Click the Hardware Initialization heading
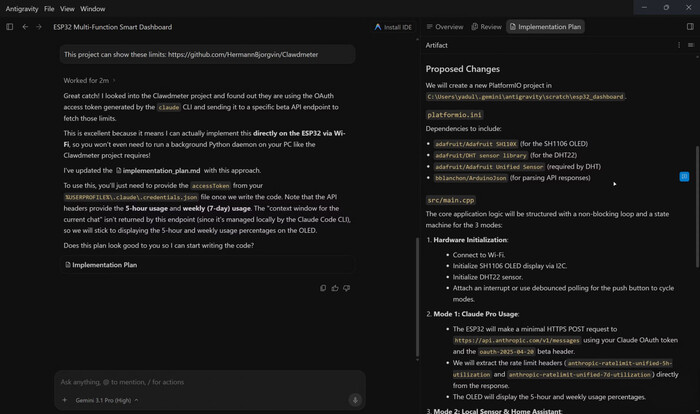The height and width of the screenshot is (414, 700). tap(470, 240)
